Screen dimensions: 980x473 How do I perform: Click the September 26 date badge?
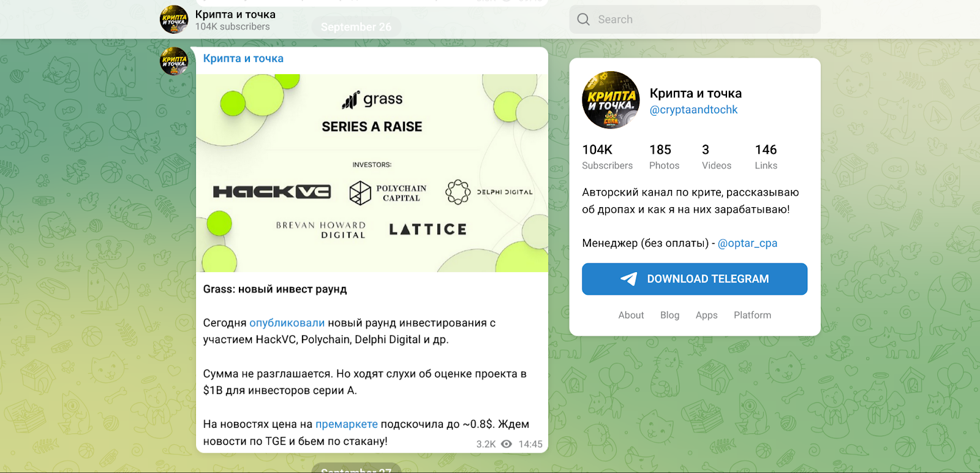356,27
